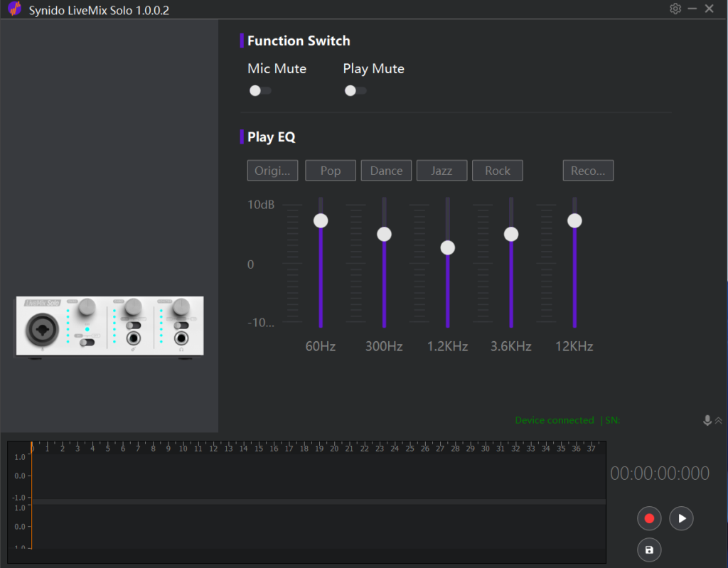This screenshot has width=728, height=568.
Task: Click the 1.2KHz EQ slider handle
Action: [448, 247]
